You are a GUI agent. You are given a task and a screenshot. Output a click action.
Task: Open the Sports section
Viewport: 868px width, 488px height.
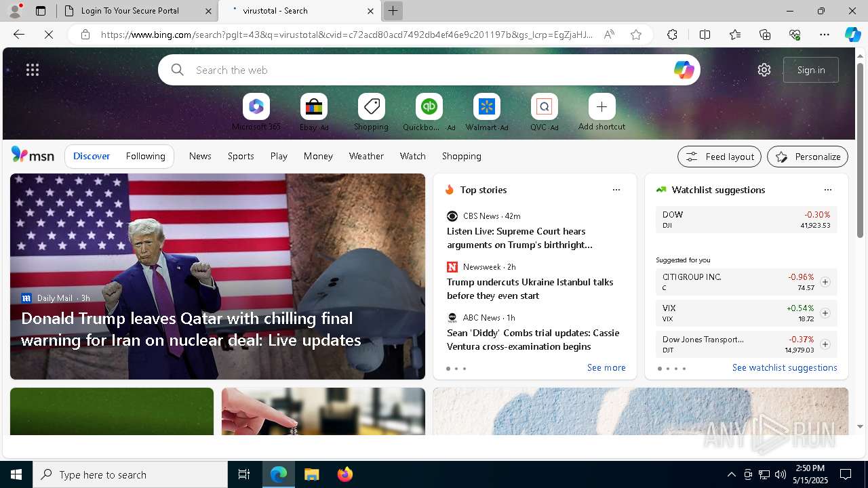pos(241,156)
